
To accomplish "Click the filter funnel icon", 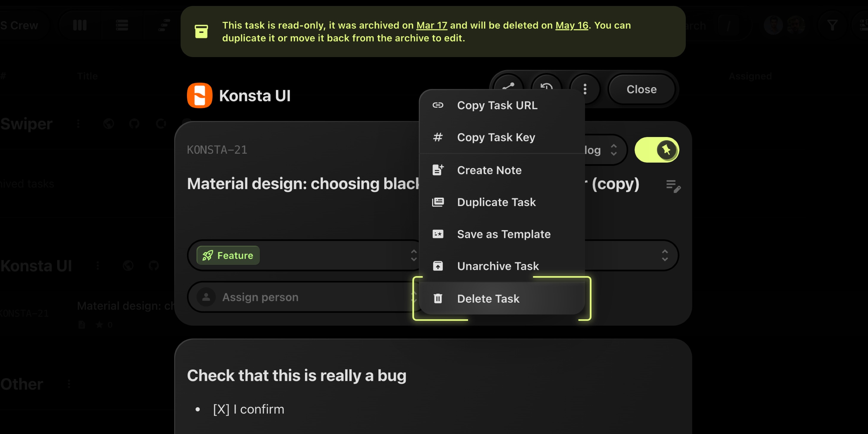I will [x=832, y=25].
